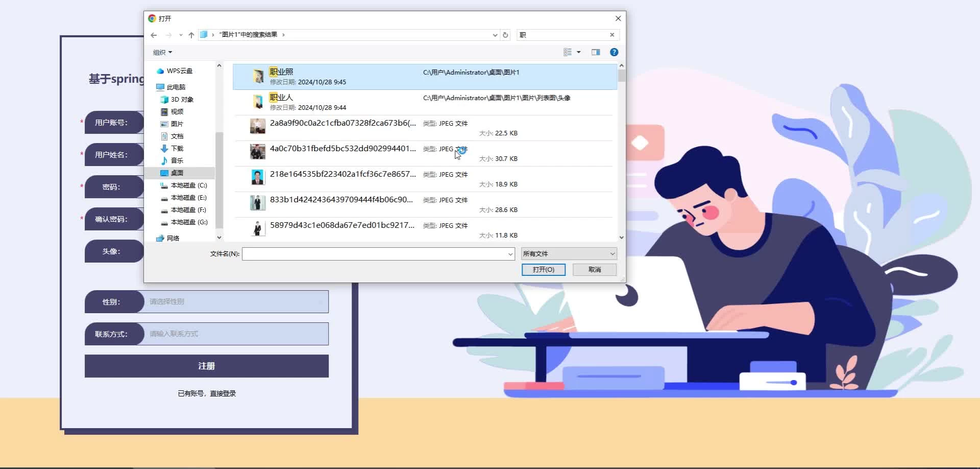980x469 pixels.
Task: Open the 音乐 folder
Action: 172,161
